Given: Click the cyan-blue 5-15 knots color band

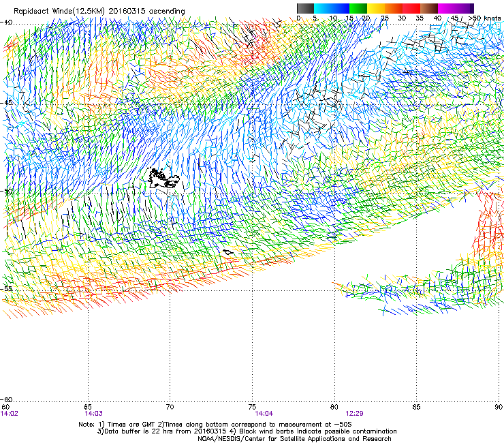Looking at the screenshot, I should (332, 8).
